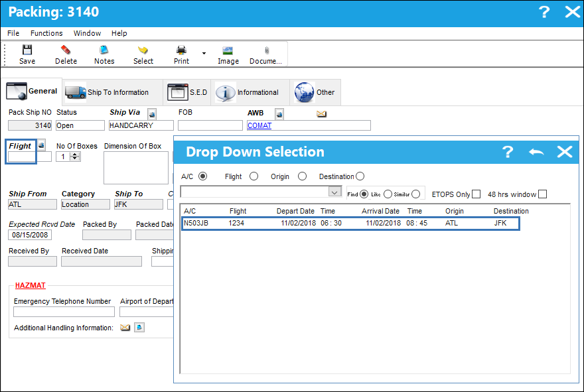Image resolution: width=584 pixels, height=392 pixels.
Task: Switch to the Informational tab
Action: 250,92
